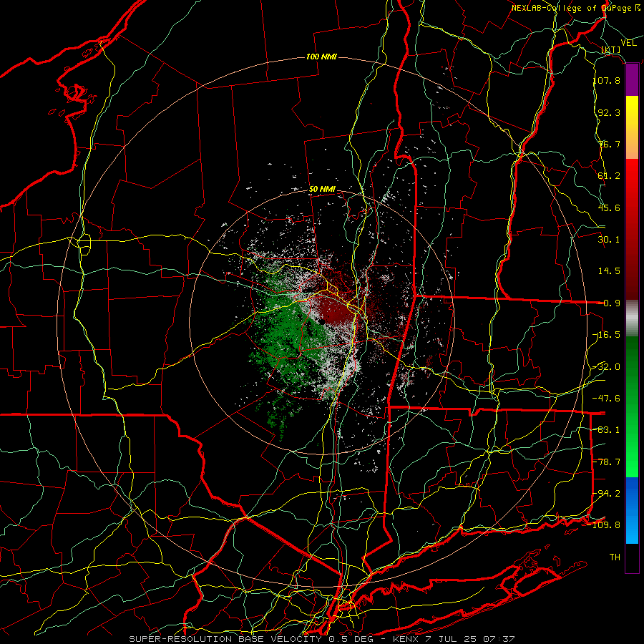Click the gray zero-velocity segment of the color bar

coord(632,318)
